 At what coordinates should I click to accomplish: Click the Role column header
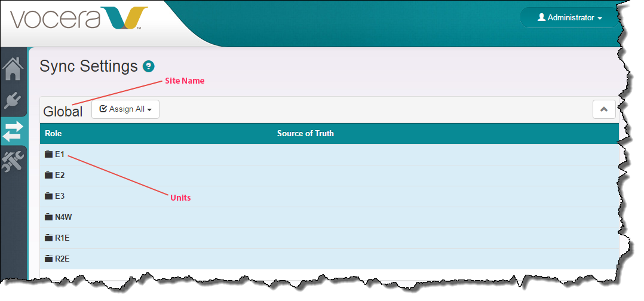click(53, 133)
